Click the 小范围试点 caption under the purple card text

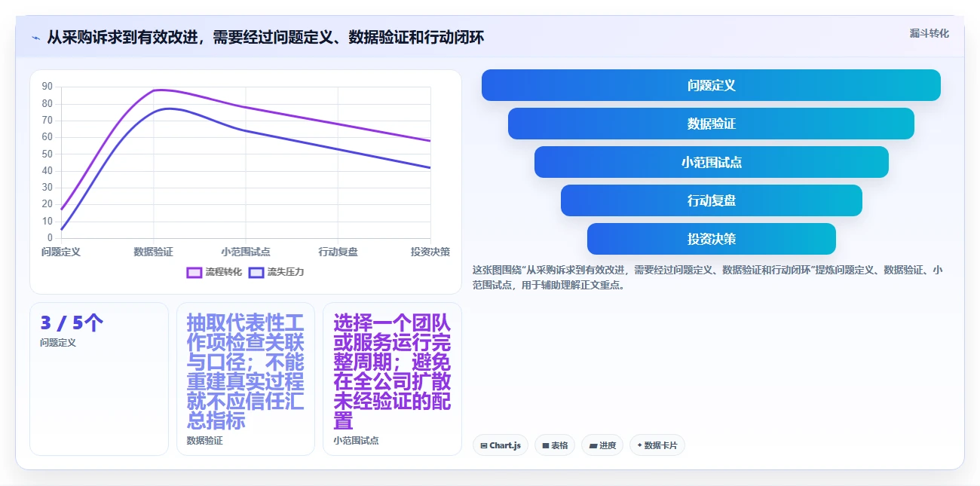[x=356, y=441]
